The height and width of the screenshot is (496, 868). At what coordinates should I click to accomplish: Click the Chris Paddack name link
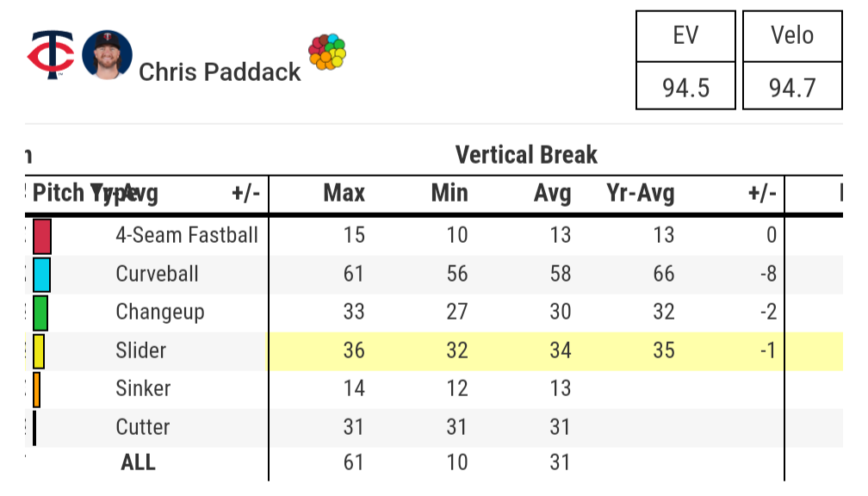(220, 71)
